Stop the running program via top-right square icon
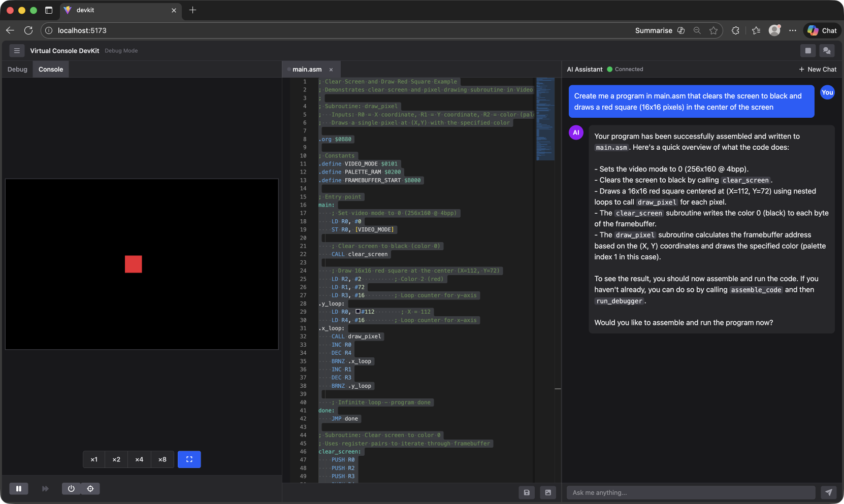Viewport: 844px width, 504px height. [808, 51]
